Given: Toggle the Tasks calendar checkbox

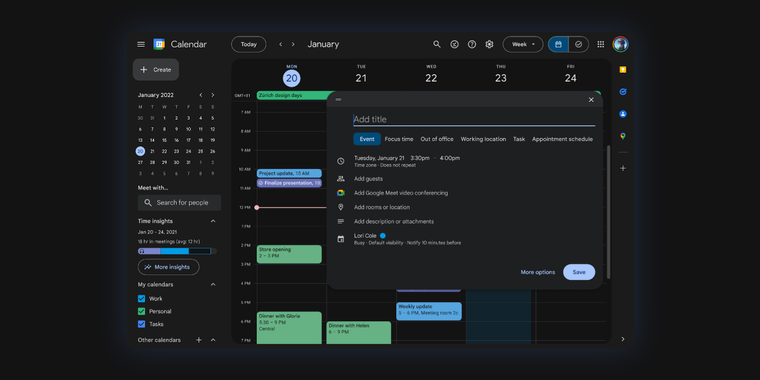Looking at the screenshot, I should (x=142, y=324).
